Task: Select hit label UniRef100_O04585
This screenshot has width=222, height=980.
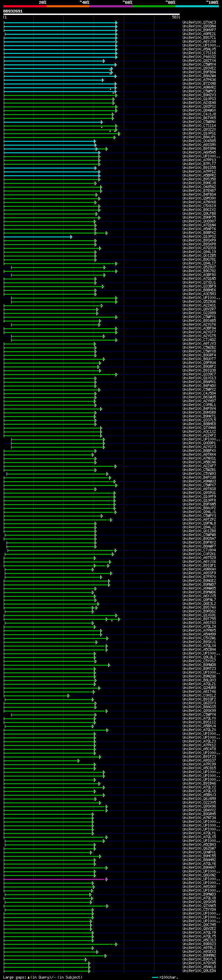Action: pyautogui.click(x=199, y=141)
